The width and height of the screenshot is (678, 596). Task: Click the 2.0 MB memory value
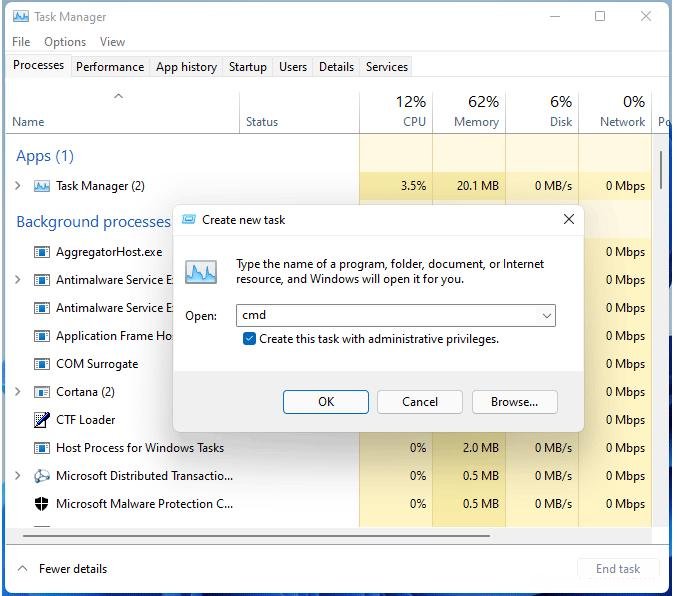(481, 448)
